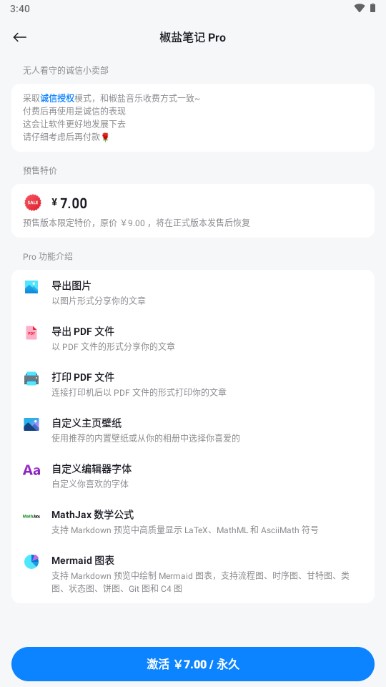Open the 诚信授权 link
This screenshot has width=386, height=687.
click(57, 98)
